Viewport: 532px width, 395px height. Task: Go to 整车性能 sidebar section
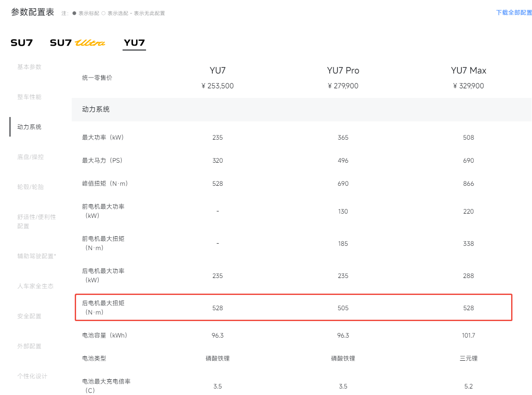point(30,97)
